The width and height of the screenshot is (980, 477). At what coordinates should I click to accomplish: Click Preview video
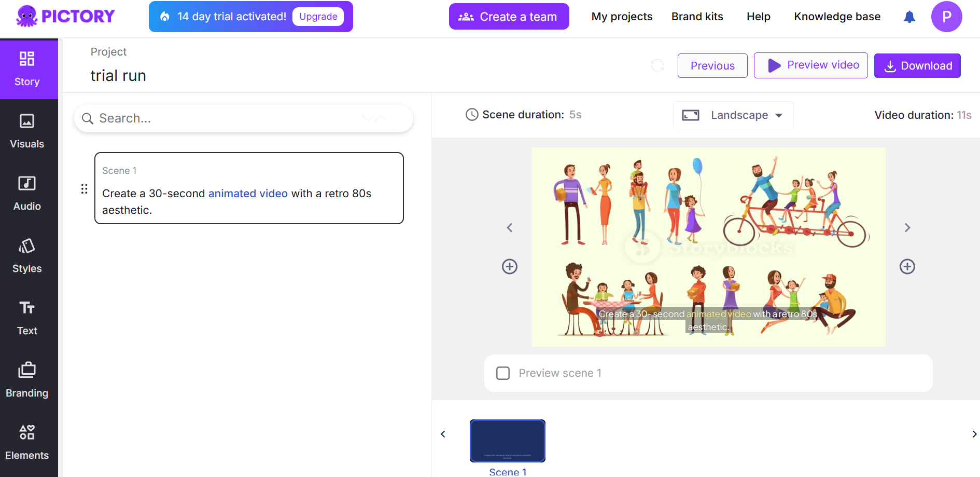coord(810,65)
